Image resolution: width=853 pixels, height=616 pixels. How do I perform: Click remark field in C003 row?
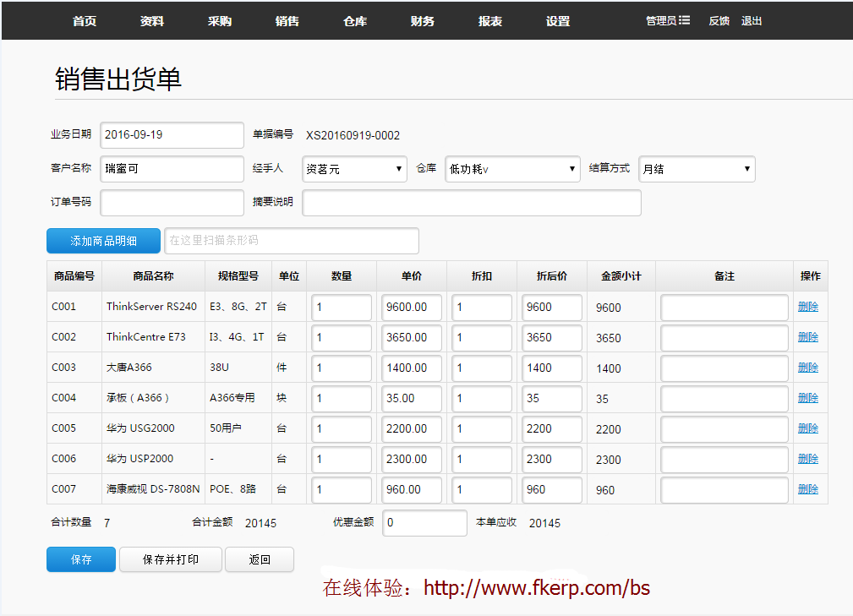724,368
